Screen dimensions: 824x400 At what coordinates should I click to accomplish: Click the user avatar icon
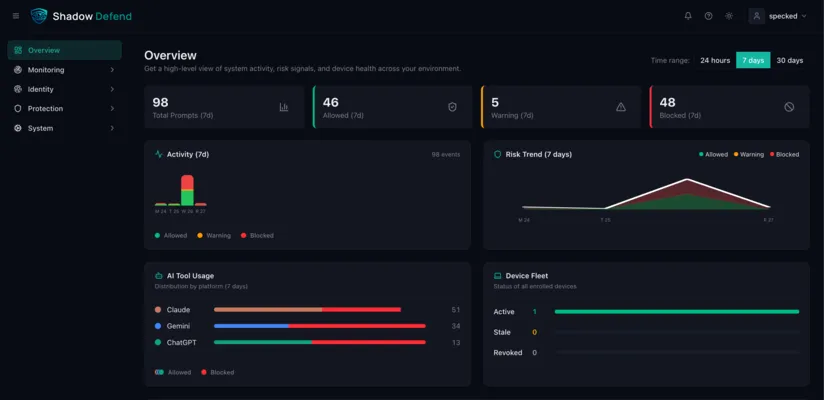(757, 16)
